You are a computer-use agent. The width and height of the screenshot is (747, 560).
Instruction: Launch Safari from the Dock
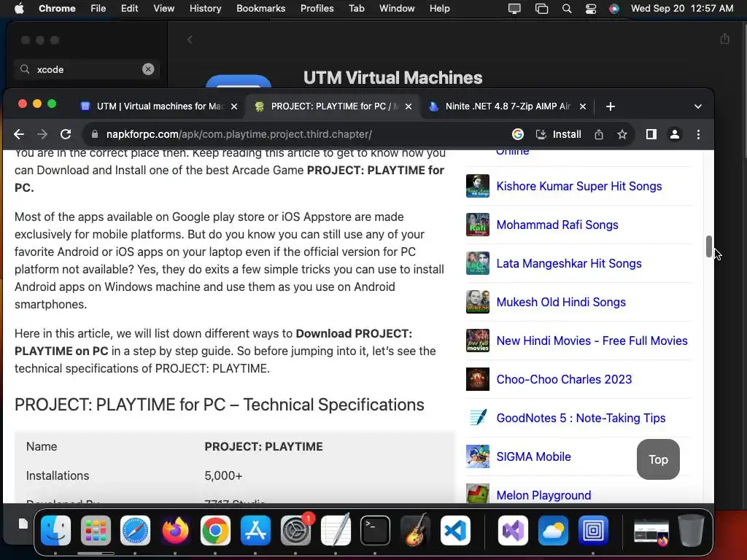[135, 531]
